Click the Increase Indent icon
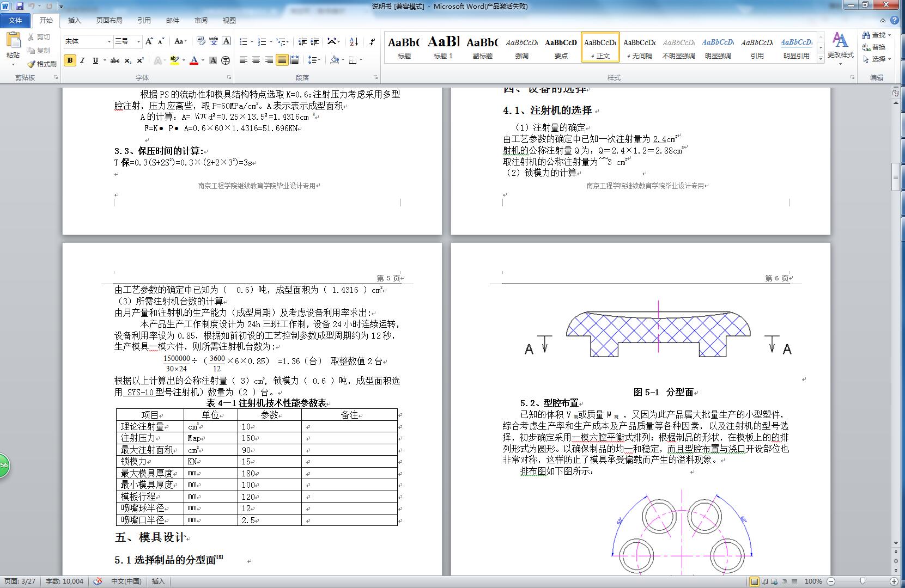This screenshot has height=588, width=905. click(315, 41)
